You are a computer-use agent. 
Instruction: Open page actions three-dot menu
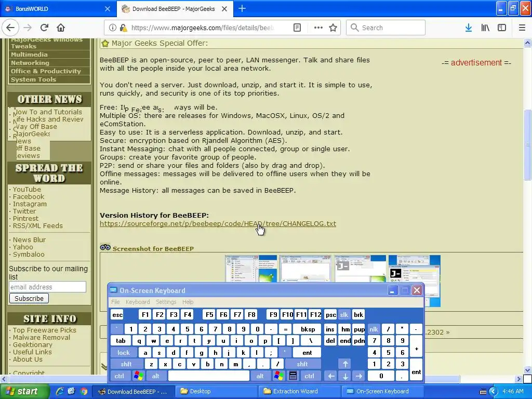pos(318,28)
